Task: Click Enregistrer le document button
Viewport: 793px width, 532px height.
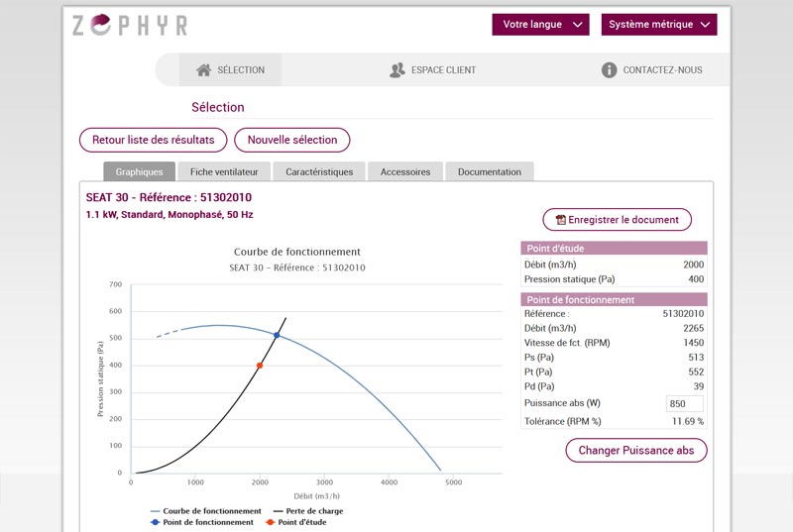Action: [617, 220]
